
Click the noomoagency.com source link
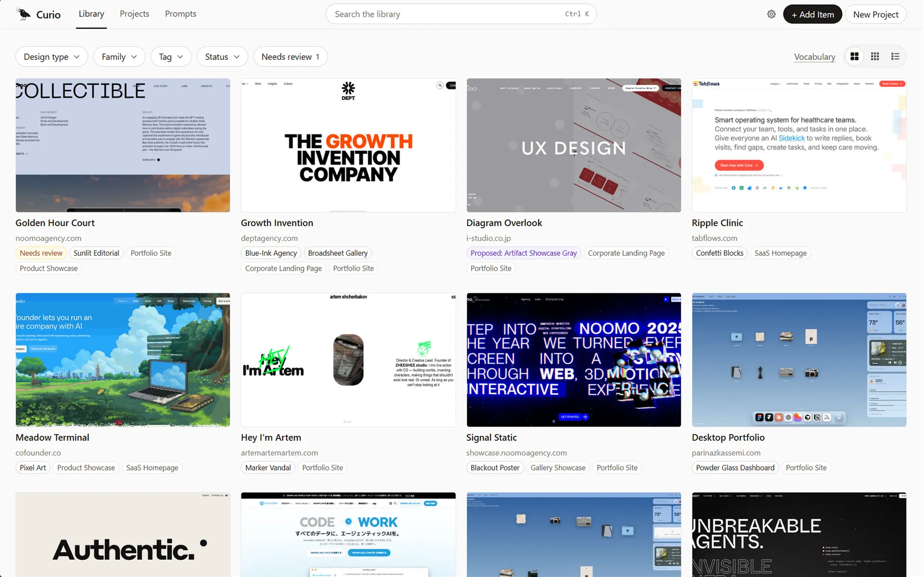pyautogui.click(x=48, y=238)
